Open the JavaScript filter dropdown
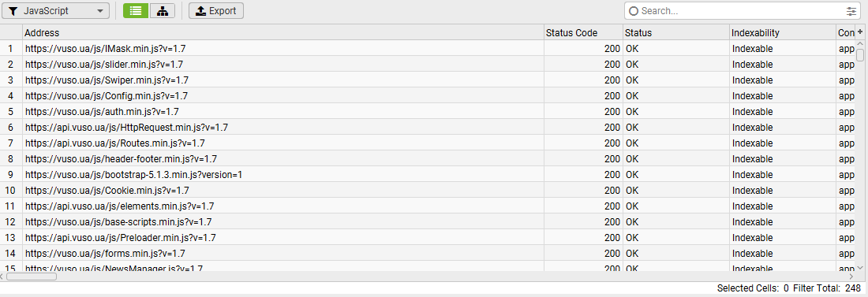 [x=55, y=10]
